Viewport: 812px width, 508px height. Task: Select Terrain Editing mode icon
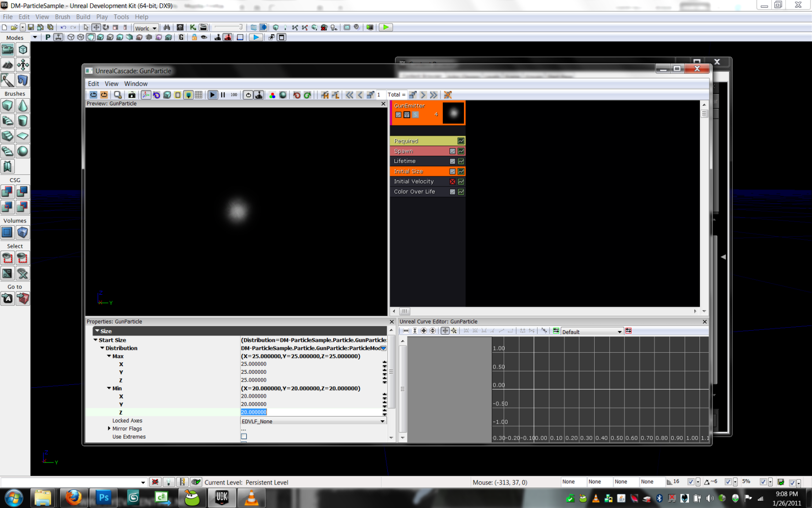(x=8, y=65)
